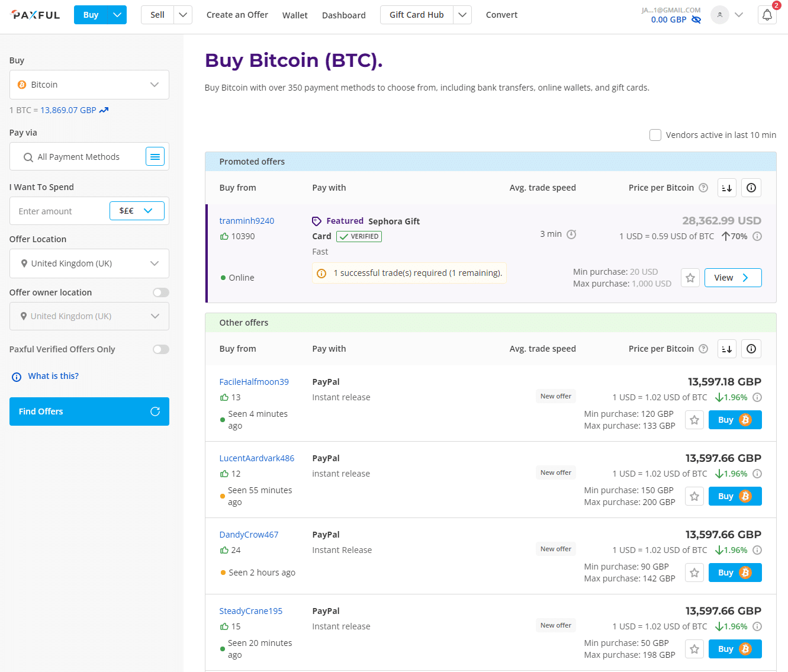Click the info icon beside What is this
This screenshot has width=788, height=672.
tap(17, 377)
